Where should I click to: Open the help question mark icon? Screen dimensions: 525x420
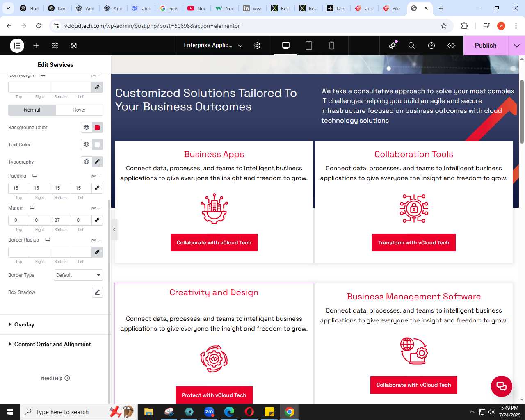[x=431, y=46]
